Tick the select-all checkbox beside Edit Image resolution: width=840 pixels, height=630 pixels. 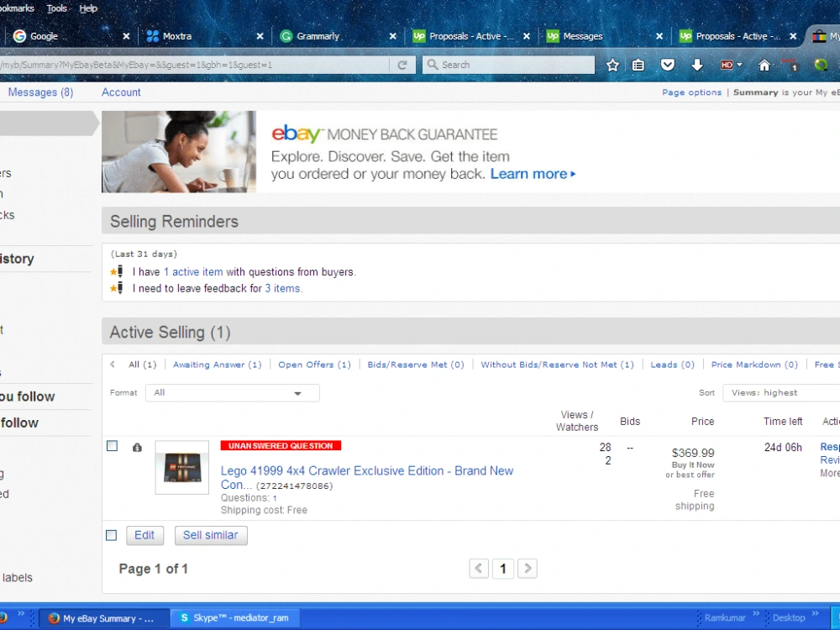tap(112, 535)
